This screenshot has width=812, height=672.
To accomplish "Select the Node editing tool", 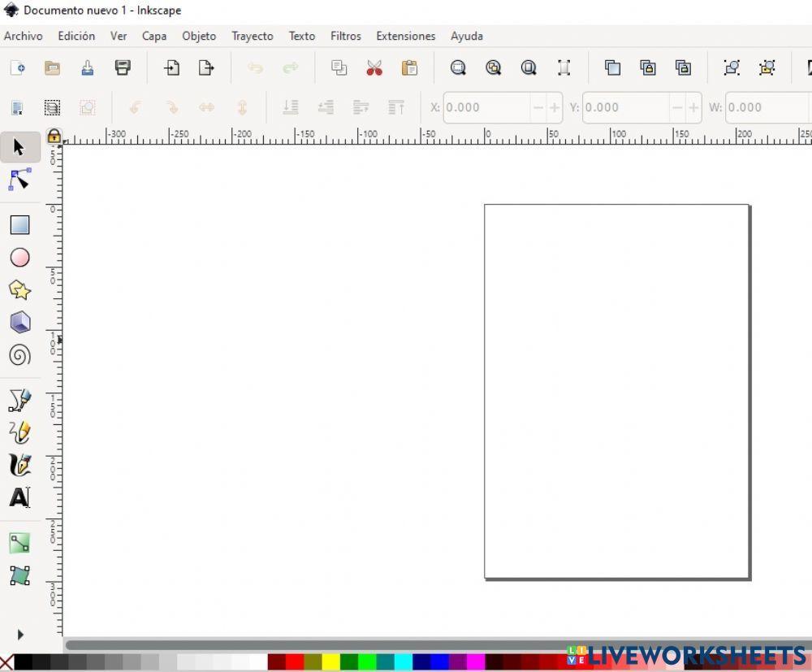I will point(19,180).
